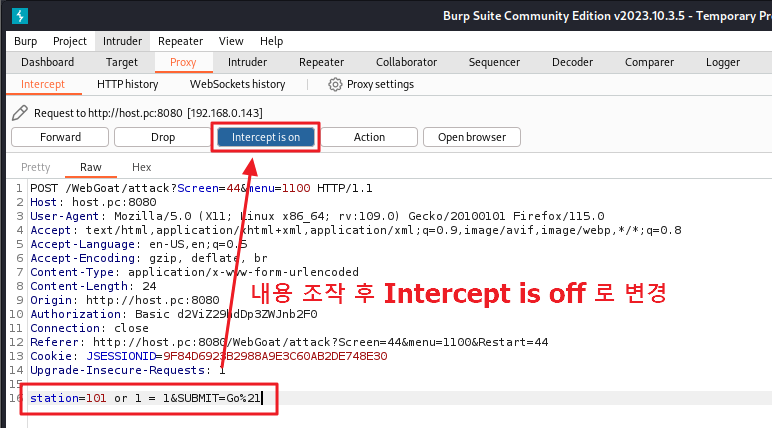Viewport: 772px width, 428px height.
Task: Click the Forward button
Action: tap(60, 137)
